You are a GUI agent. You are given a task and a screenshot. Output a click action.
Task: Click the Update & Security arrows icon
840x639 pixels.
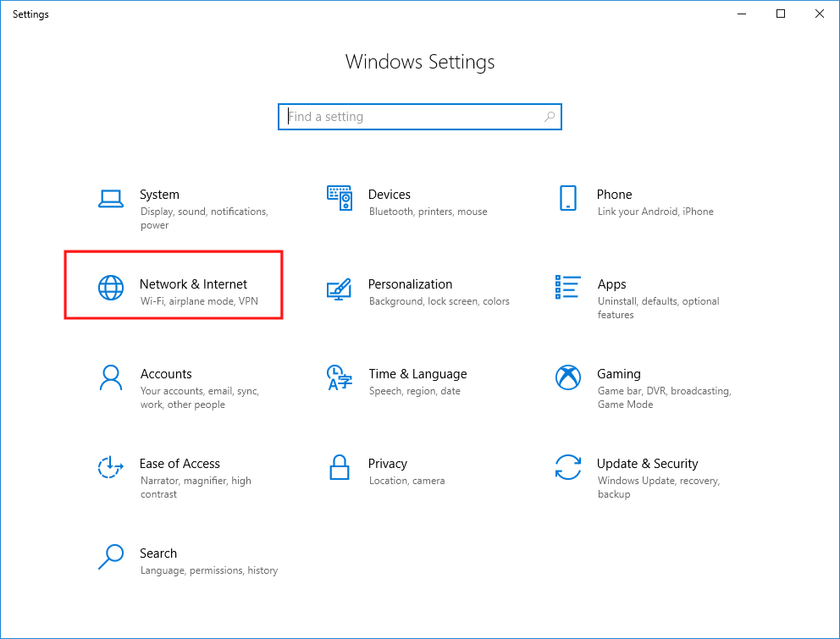click(x=567, y=467)
